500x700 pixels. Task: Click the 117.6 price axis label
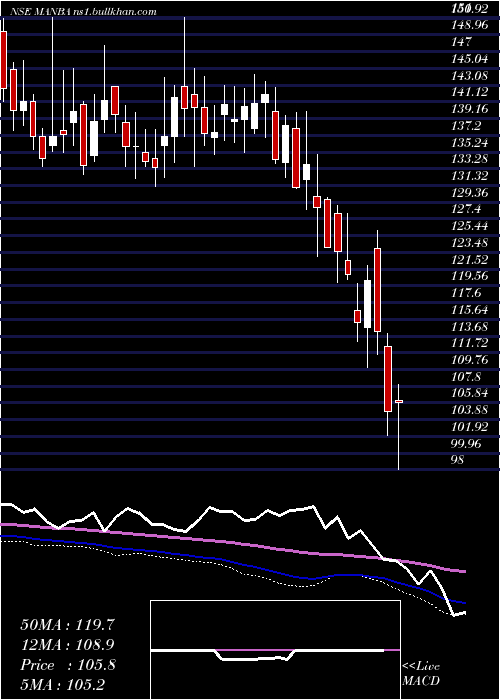click(x=466, y=293)
